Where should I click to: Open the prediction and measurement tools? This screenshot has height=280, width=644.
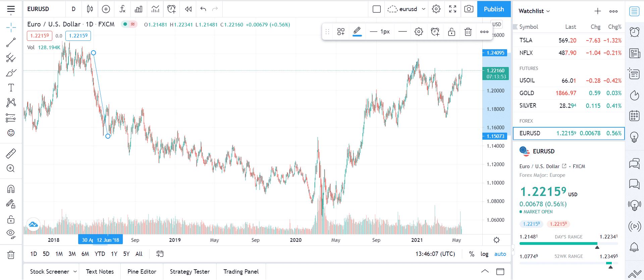pyautogui.click(x=11, y=118)
